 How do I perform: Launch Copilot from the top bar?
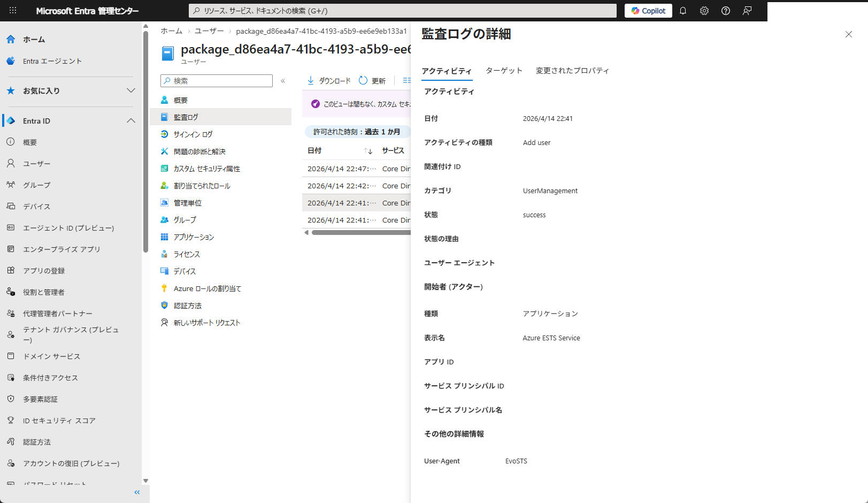(648, 11)
